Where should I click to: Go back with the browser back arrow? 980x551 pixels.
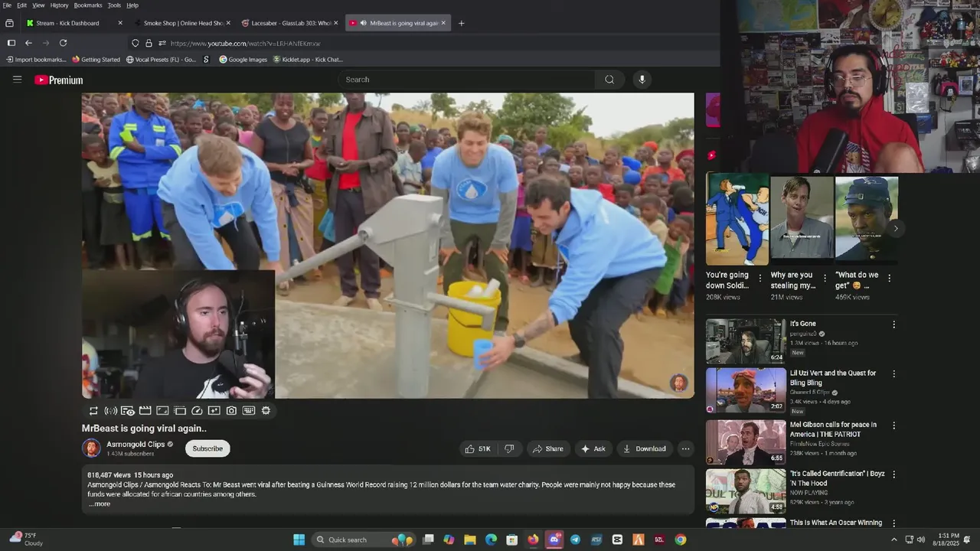point(28,43)
